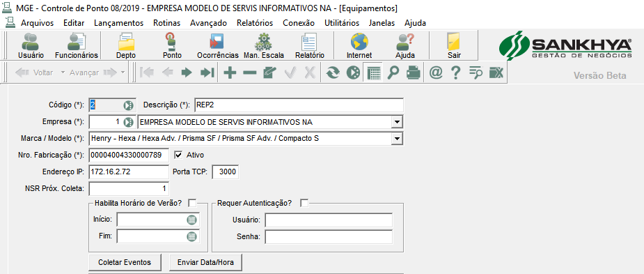Open the Ponto toolbar icon

(x=172, y=45)
